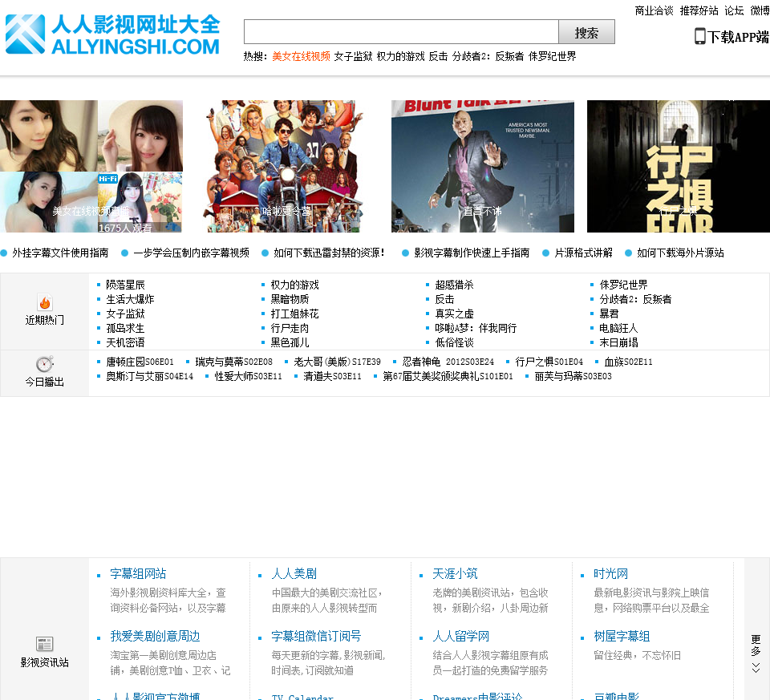
Task: Click hot search 女子监狱
Action: click(x=353, y=56)
